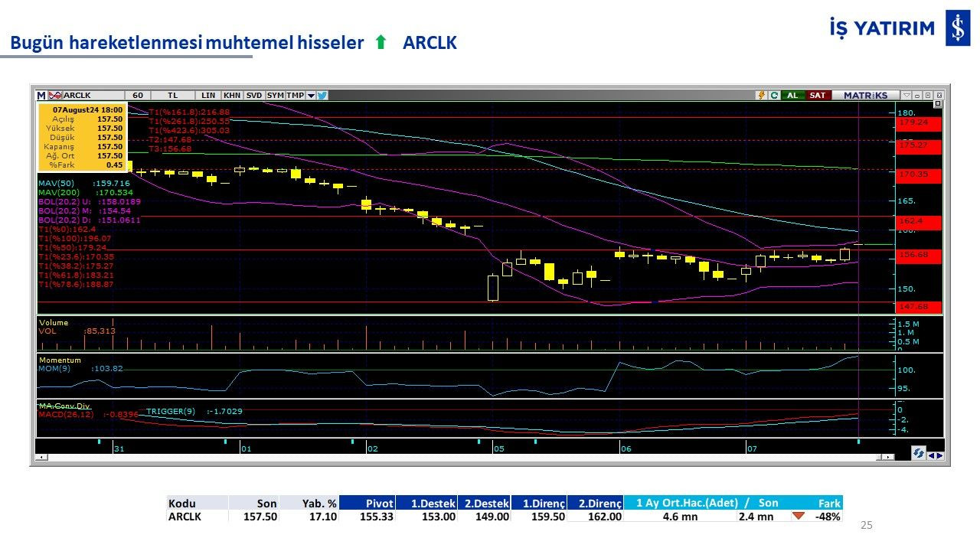Click the green refresh icon
The image size is (980, 551).
pos(774,96)
